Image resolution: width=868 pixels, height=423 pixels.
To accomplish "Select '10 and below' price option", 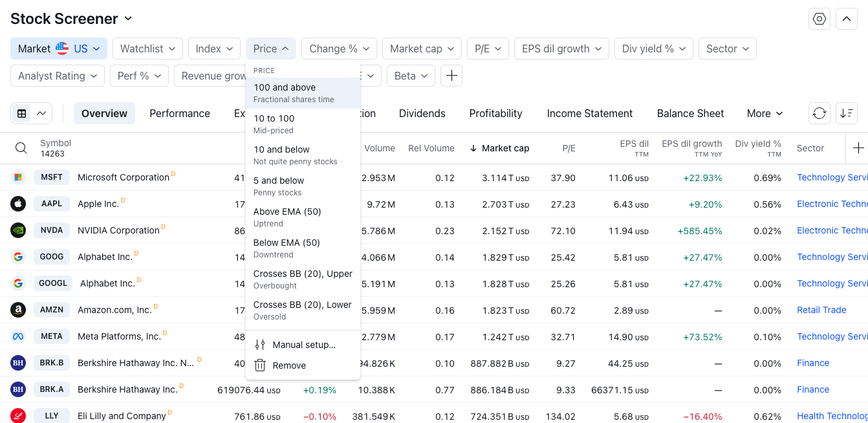I will click(x=303, y=155).
